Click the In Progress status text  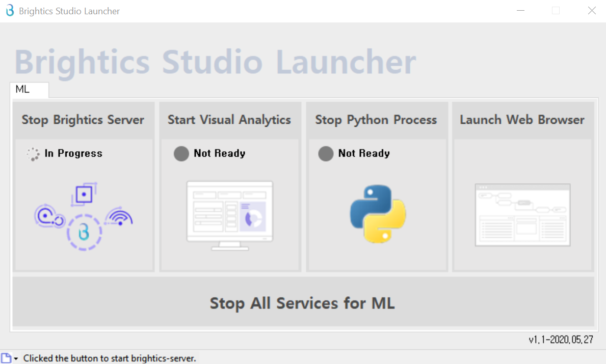coord(73,153)
